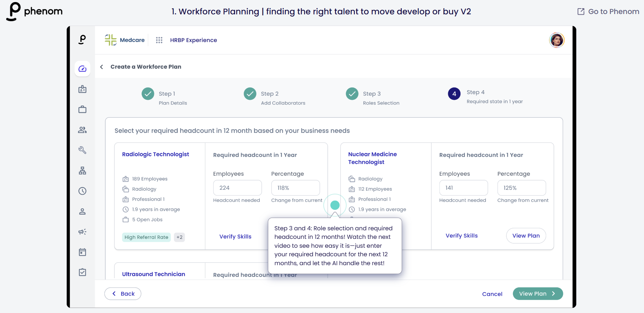The width and height of the screenshot is (644, 313).
Task: Edit Percentage field showing 118%
Action: [x=296, y=188]
